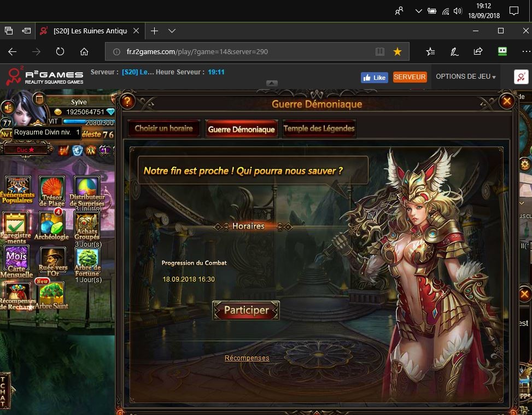Screen dimensions: 532x415
Task: Click the Edge share icon
Action: pos(478,51)
